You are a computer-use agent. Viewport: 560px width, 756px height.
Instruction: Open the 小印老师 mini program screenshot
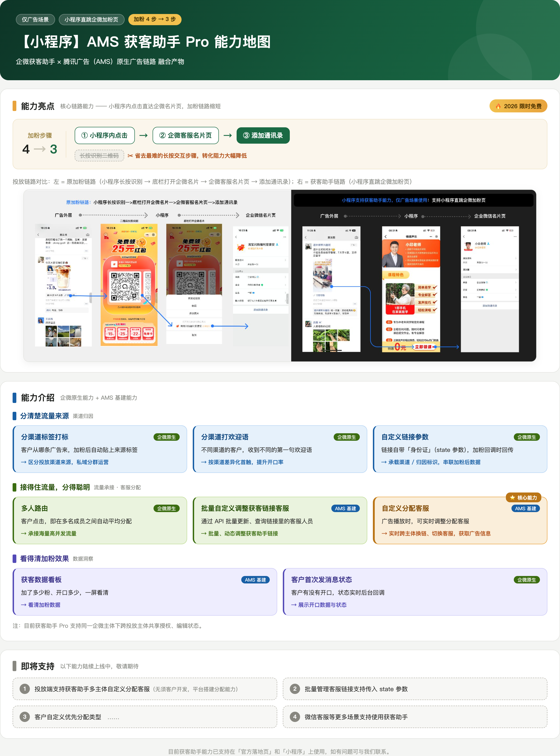pyautogui.click(x=411, y=289)
